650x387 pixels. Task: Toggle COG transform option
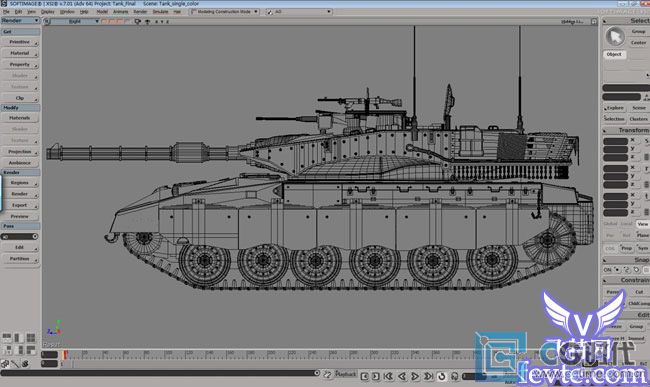click(x=610, y=248)
